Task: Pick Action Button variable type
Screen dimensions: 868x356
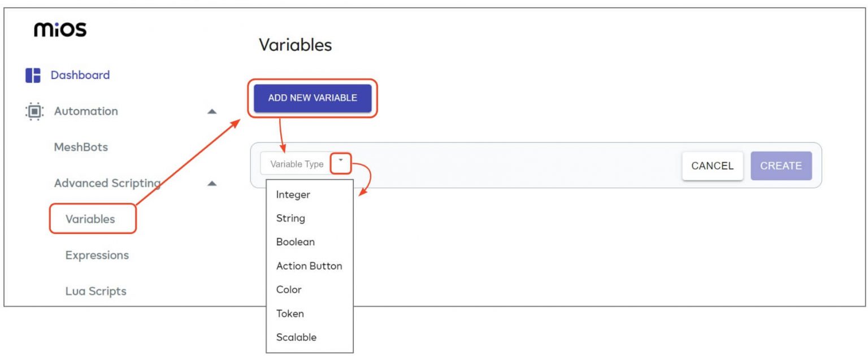Action: click(x=309, y=266)
